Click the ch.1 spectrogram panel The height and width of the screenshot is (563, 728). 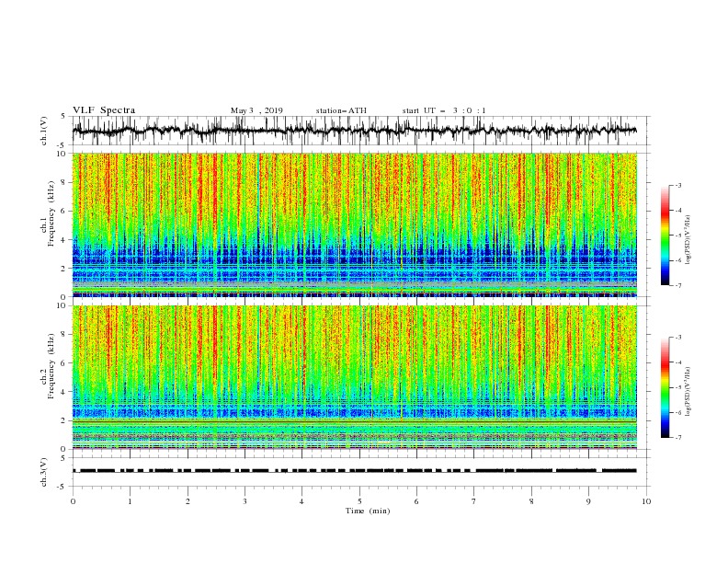[x=355, y=224]
